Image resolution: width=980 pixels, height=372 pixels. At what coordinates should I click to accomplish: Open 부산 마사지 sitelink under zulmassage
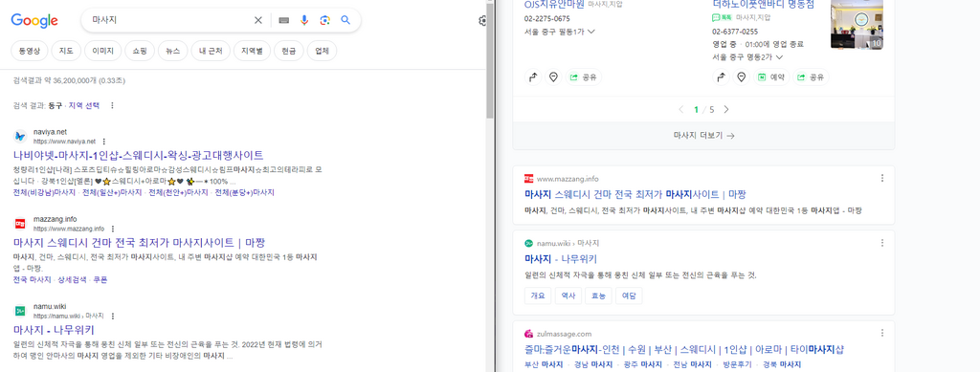(x=544, y=364)
